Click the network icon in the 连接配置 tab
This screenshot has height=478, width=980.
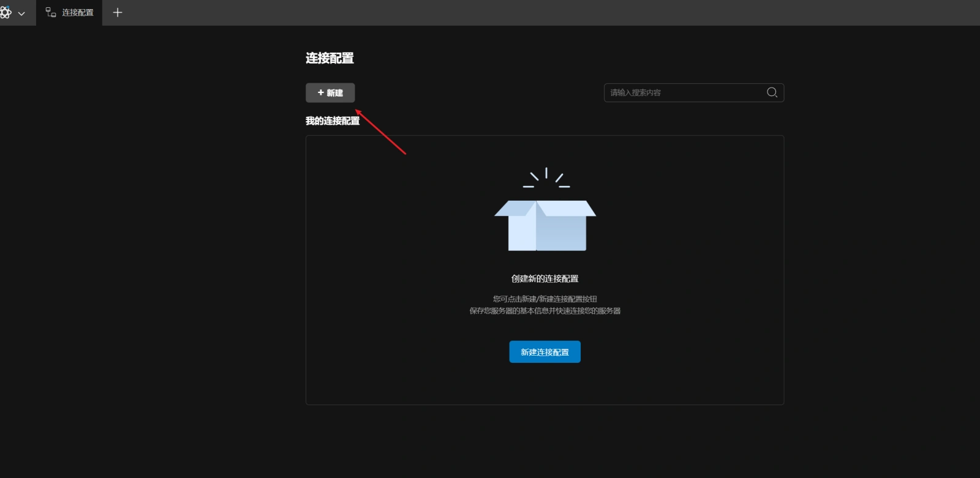click(x=51, y=12)
